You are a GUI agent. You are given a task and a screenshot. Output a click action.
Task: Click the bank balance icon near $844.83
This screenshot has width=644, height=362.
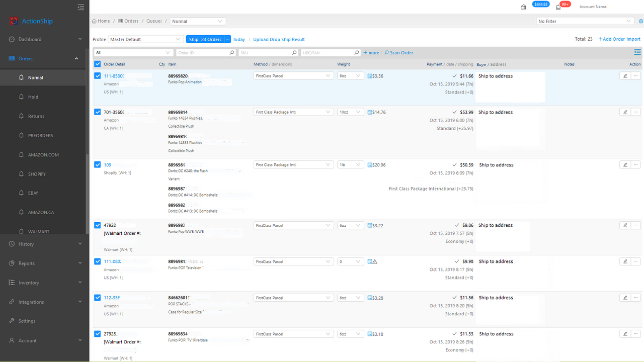point(523,7)
